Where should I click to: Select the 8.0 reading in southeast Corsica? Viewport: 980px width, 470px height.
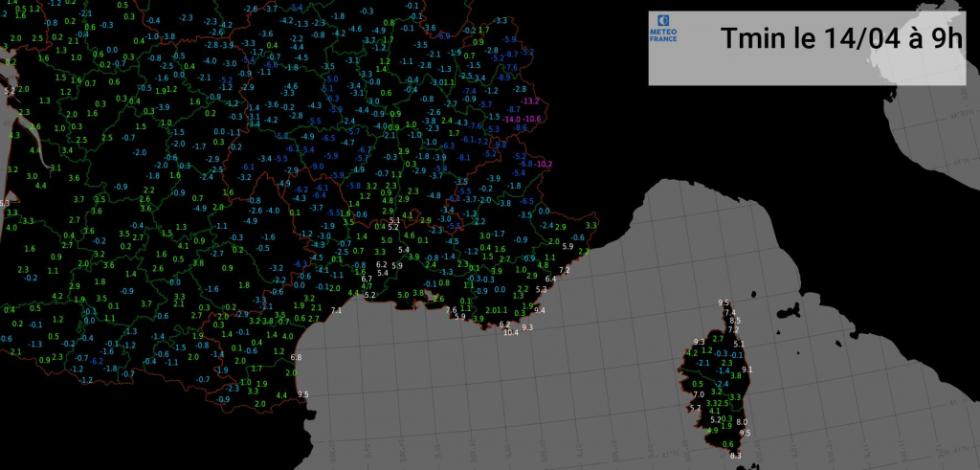coord(742,422)
